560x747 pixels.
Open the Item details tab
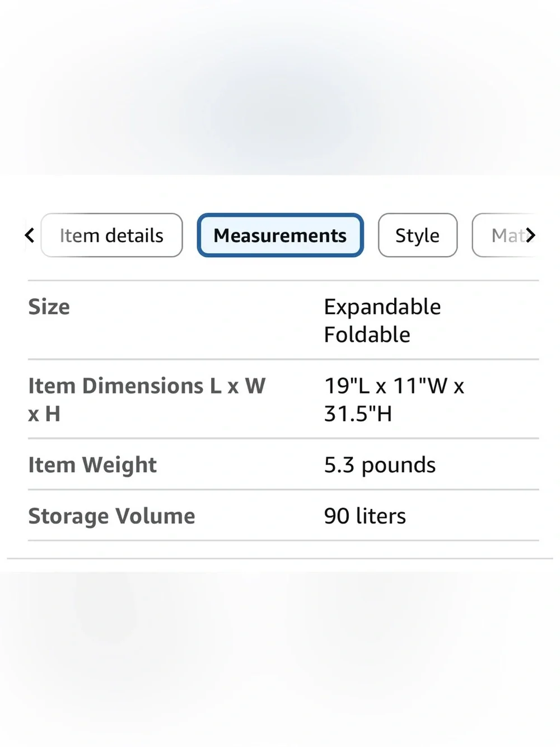point(111,235)
